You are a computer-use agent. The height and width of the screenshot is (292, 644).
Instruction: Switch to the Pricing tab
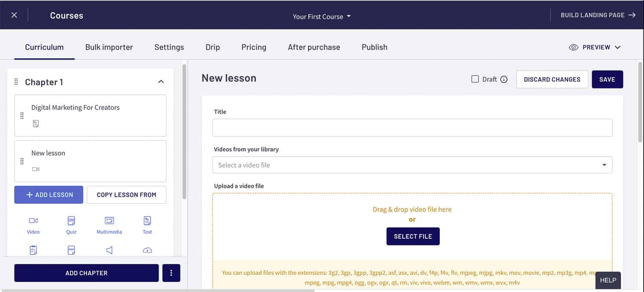tap(254, 47)
